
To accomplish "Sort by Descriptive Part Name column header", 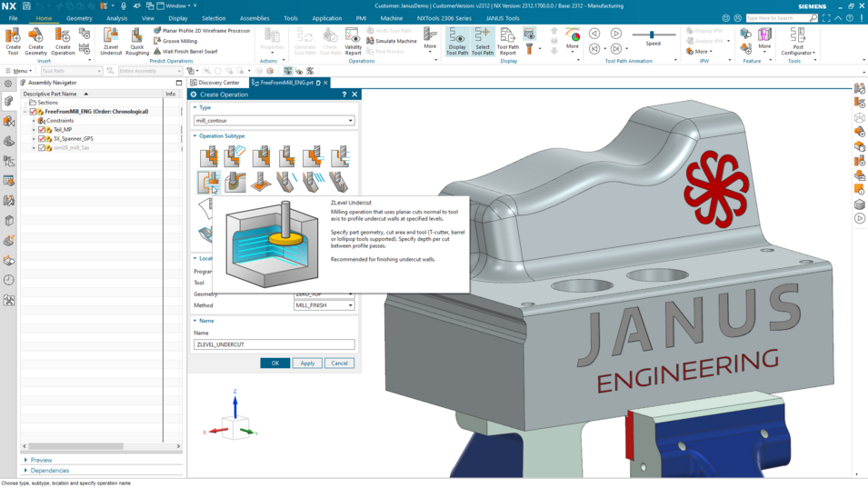I will [x=92, y=95].
